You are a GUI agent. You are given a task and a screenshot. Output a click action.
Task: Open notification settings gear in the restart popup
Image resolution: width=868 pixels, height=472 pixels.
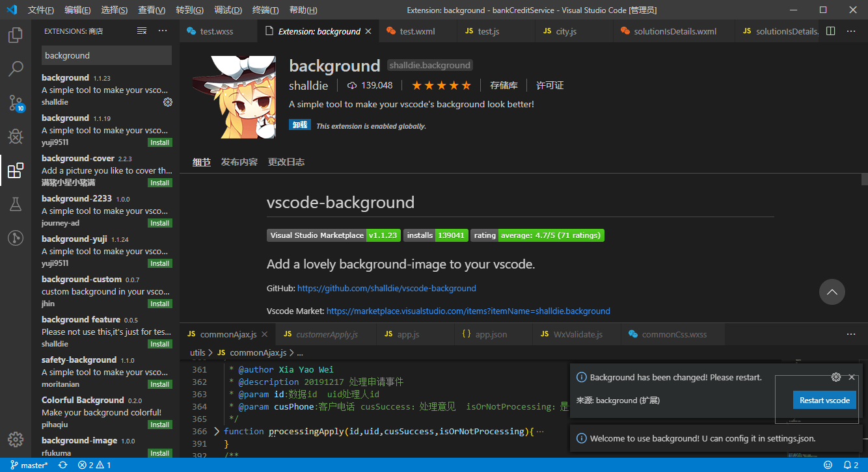click(x=836, y=376)
